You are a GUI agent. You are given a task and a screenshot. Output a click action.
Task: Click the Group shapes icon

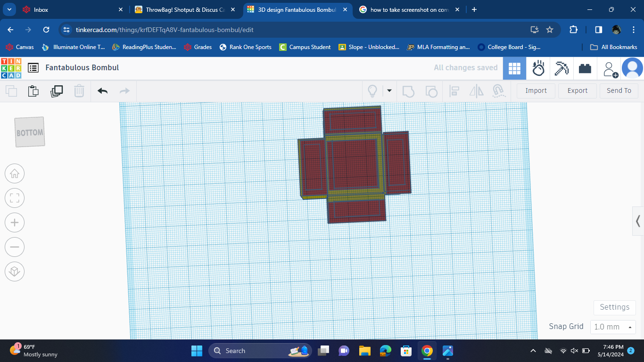coord(408,91)
